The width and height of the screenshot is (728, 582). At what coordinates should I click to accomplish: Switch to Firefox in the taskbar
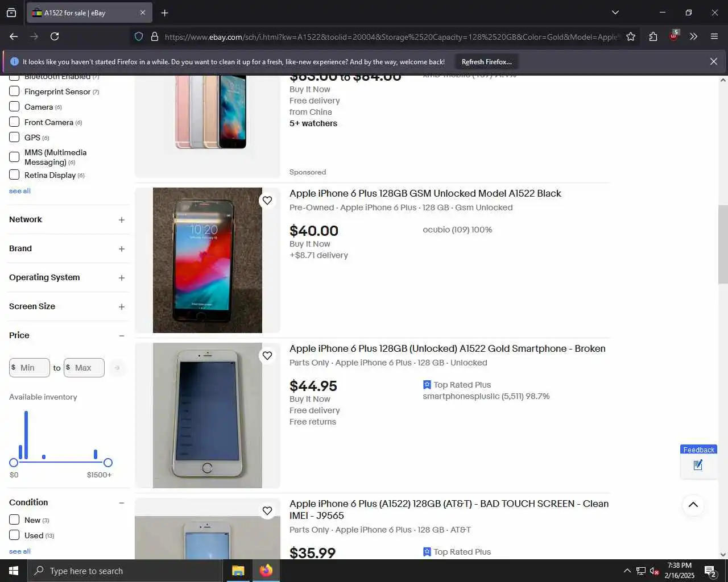(266, 571)
